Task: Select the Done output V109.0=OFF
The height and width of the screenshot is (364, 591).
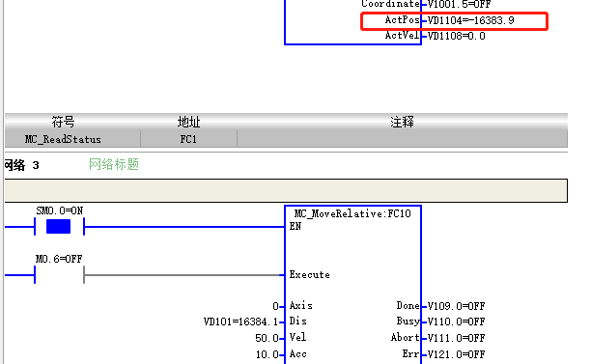Action: (456, 306)
